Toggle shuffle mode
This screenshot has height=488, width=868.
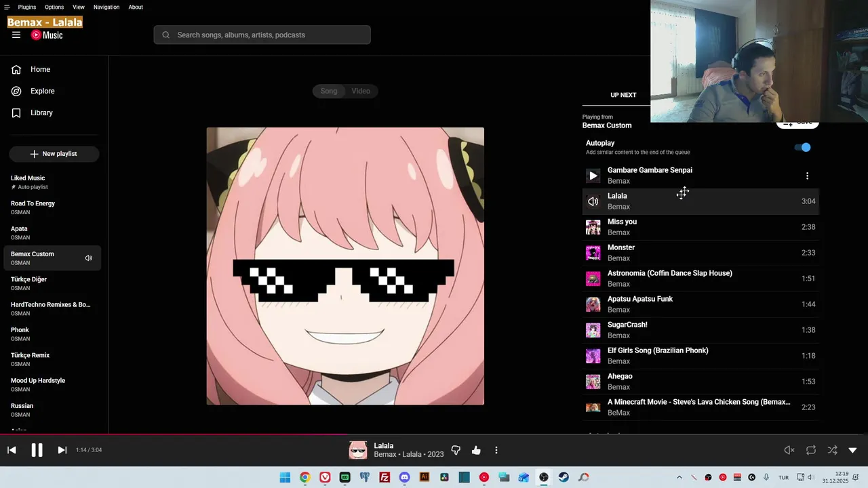point(832,450)
